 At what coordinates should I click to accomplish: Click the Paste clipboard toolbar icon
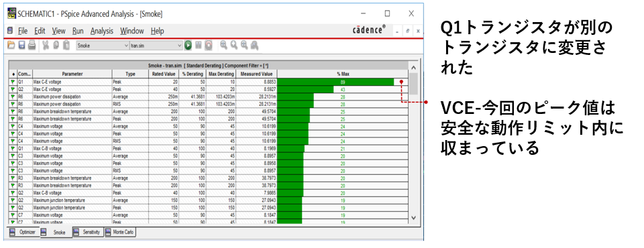tap(66, 46)
